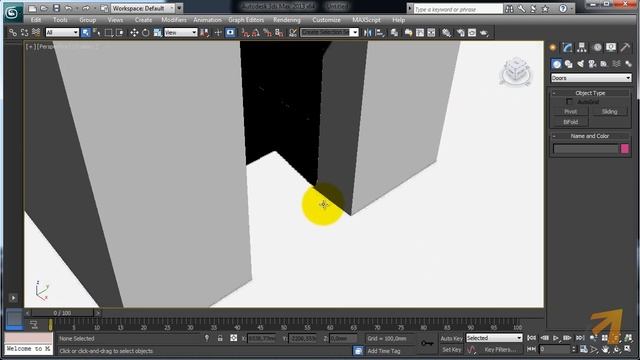Open the Modifiers menu
The height and width of the screenshot is (360, 640).
[x=174, y=20]
